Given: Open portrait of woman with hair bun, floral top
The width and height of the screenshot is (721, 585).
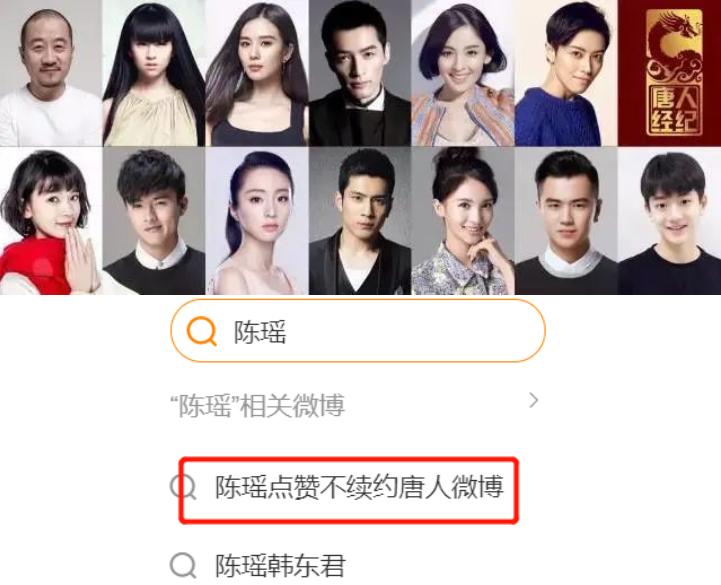Looking at the screenshot, I should (x=463, y=221).
